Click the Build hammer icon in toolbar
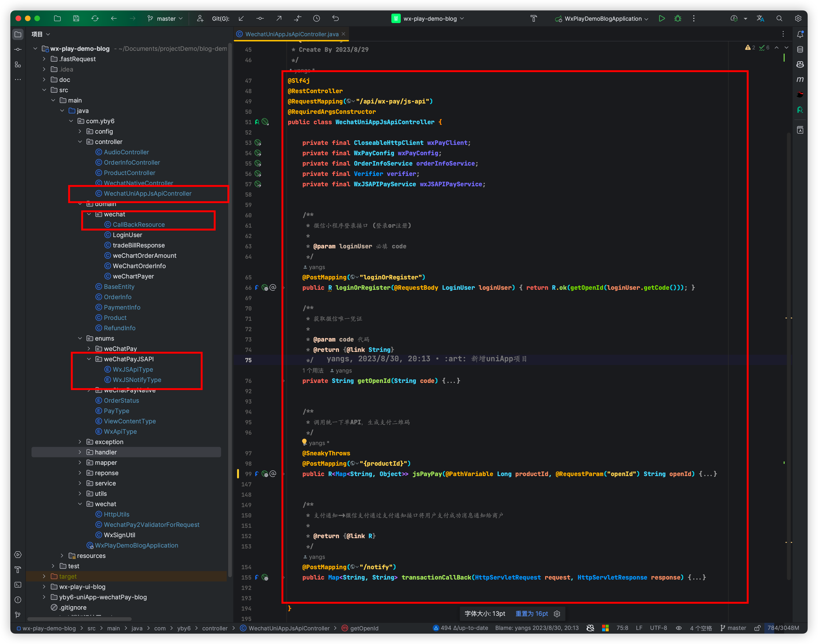Image resolution: width=818 pixels, height=644 pixels. 533,19
